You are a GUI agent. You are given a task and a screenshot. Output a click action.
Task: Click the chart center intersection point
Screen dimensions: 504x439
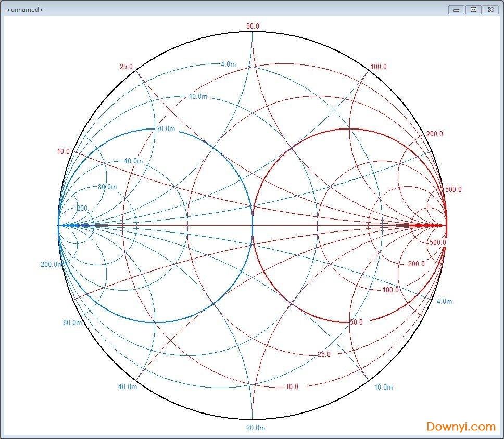253,226
